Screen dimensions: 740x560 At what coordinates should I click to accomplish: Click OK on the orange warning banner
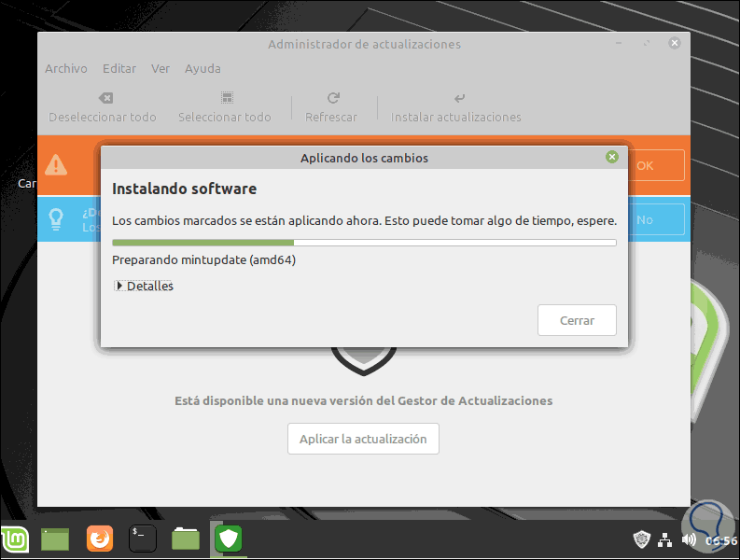[656, 165]
